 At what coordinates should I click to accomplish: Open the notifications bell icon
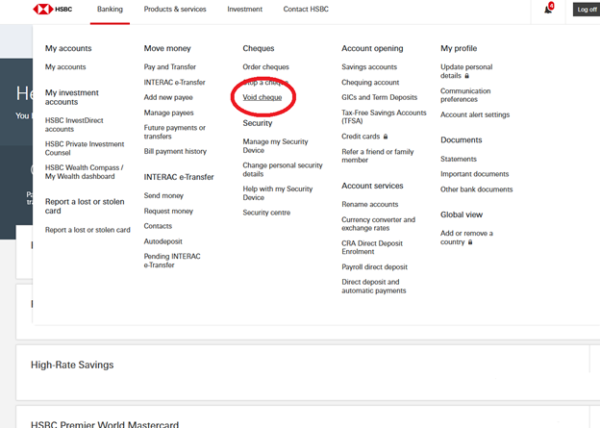pyautogui.click(x=548, y=9)
